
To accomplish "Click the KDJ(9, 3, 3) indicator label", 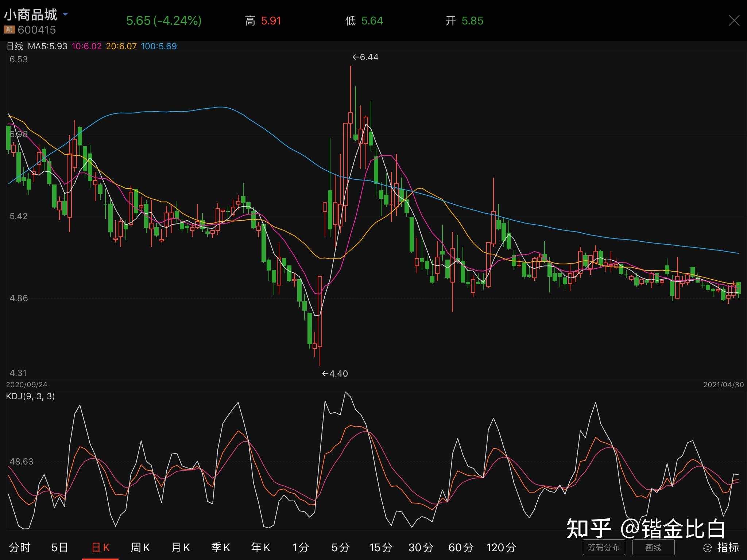I will [31, 396].
